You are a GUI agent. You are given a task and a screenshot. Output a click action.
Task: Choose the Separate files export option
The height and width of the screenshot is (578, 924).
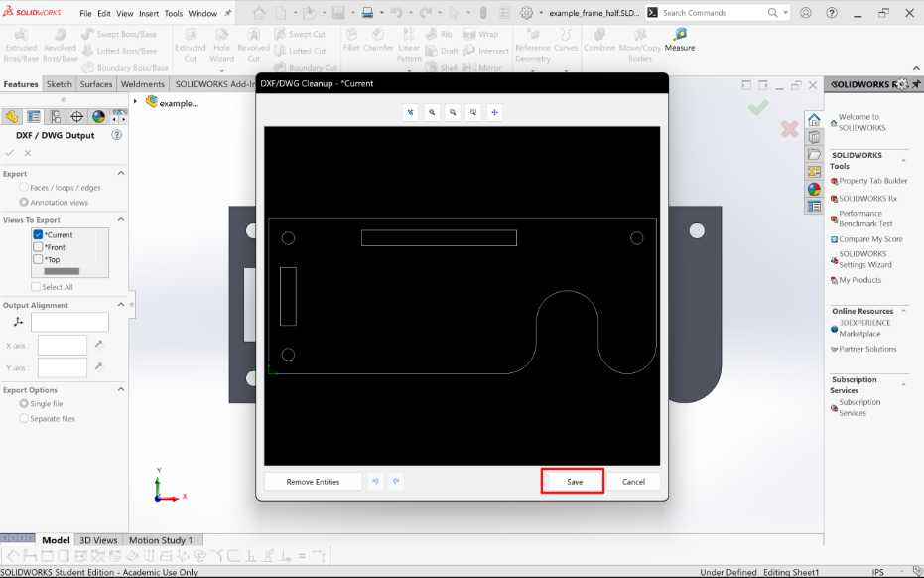tap(23, 418)
